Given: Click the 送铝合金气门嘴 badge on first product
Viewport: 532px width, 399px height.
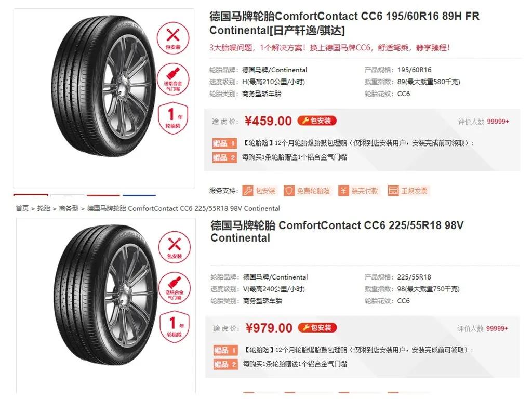Looking at the screenshot, I should (x=173, y=79).
